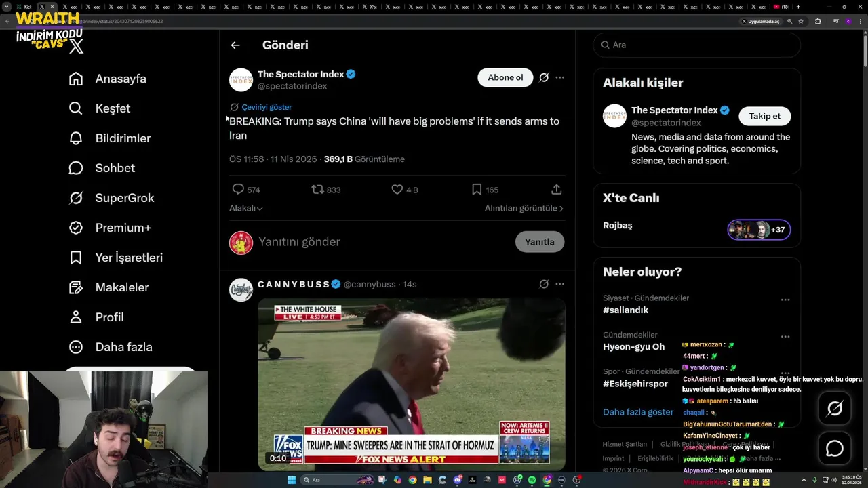Expand the Alakalı replies sort dropdown
This screenshot has width=868, height=488.
point(246,209)
